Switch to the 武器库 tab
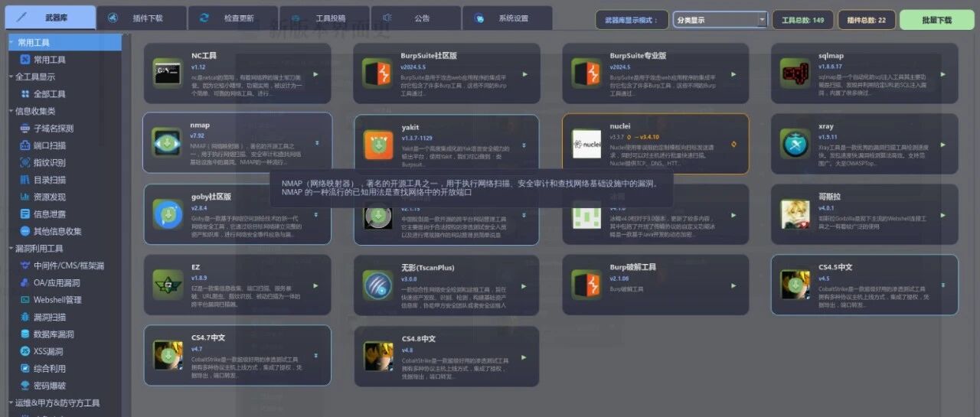 [51, 18]
